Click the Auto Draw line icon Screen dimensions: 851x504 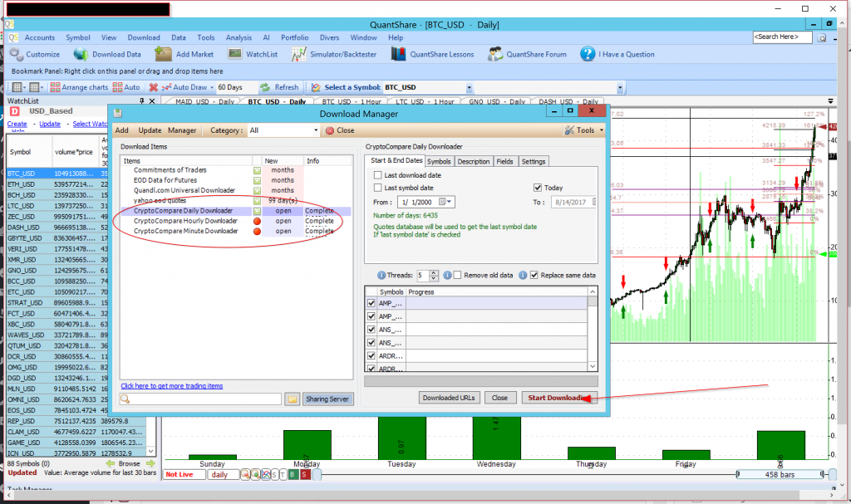166,87
